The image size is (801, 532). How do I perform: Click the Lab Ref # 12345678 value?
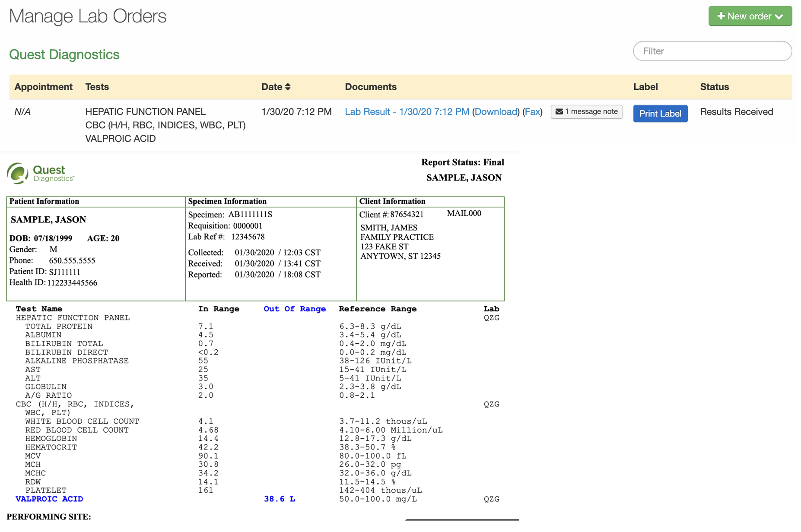(x=248, y=237)
